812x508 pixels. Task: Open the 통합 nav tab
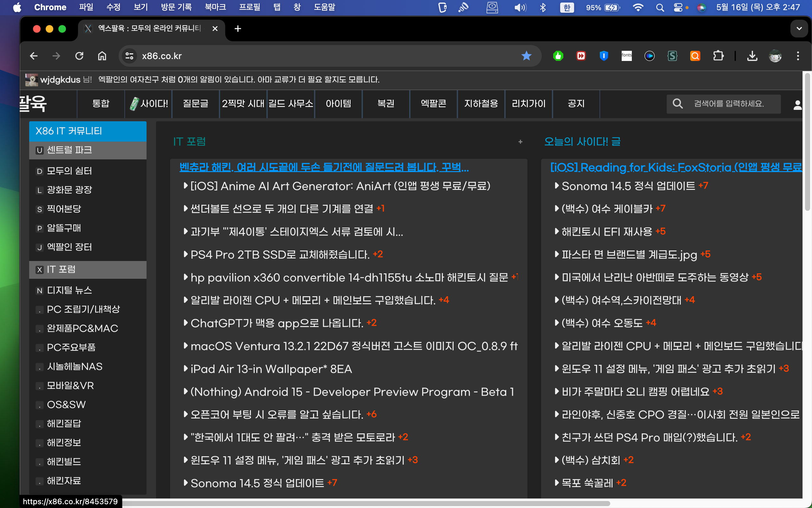tap(101, 104)
